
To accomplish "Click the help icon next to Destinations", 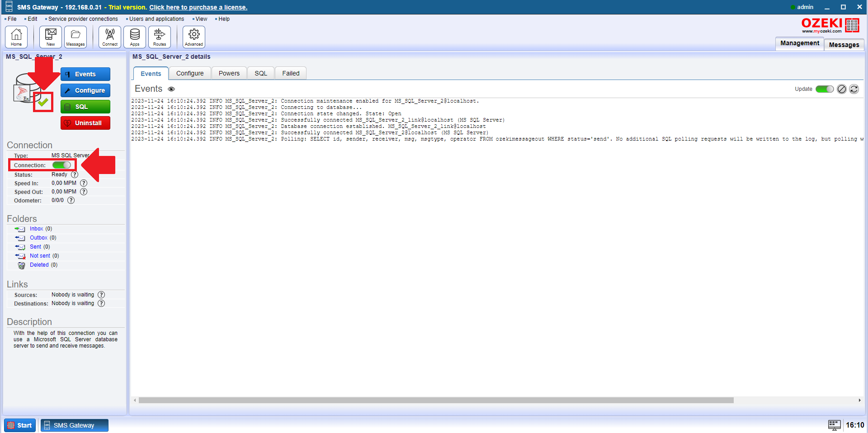I will 101,303.
